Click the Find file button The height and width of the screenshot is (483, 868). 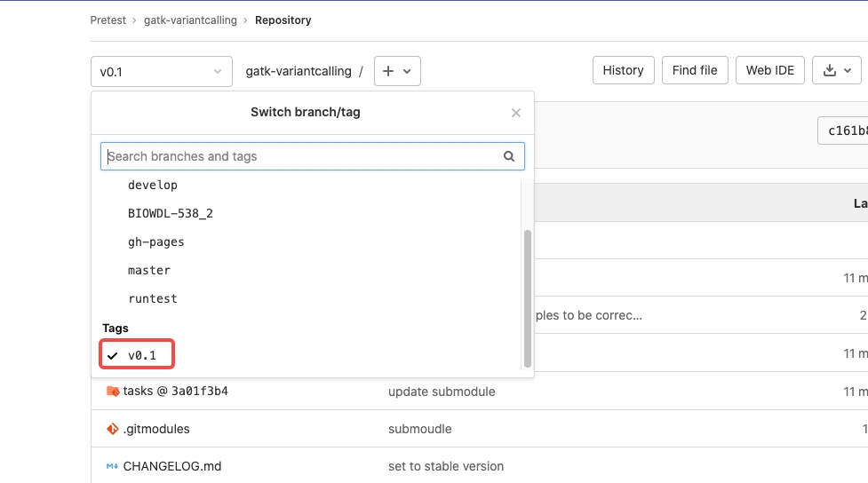pyautogui.click(x=695, y=71)
